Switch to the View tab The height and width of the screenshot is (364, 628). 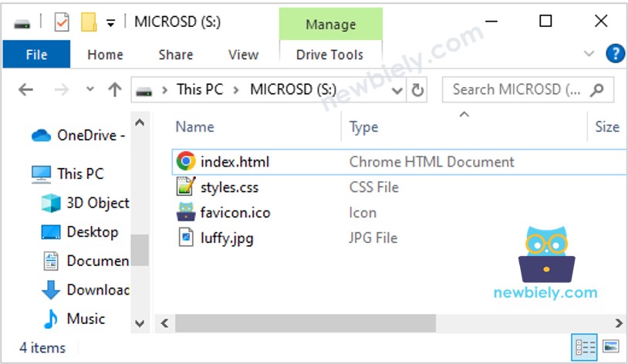243,55
